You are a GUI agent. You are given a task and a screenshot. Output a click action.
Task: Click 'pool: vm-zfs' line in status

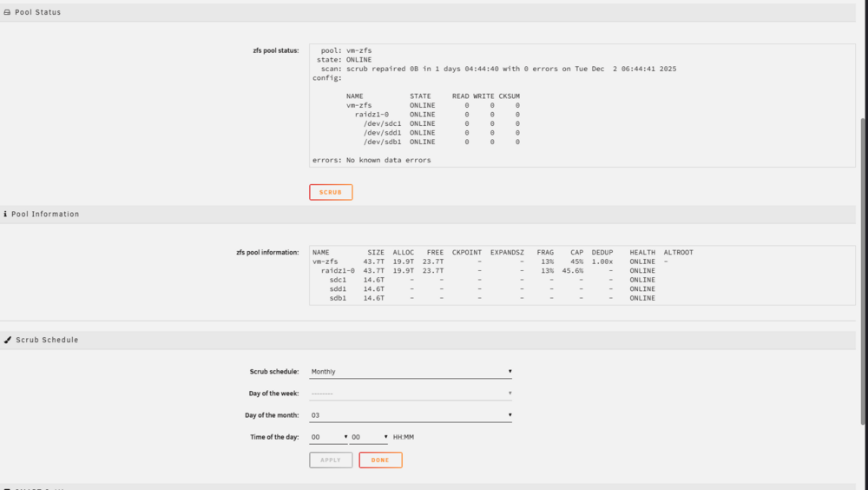(346, 50)
